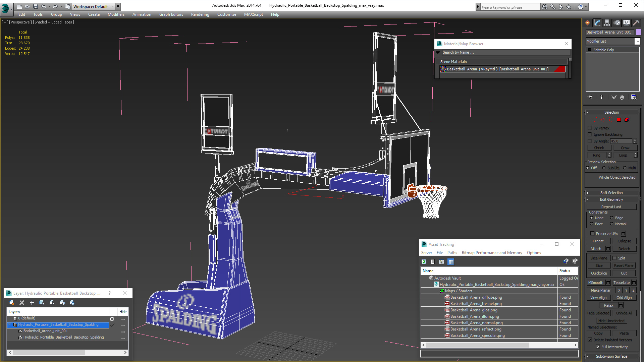Click Refresh icon in Asset Tracking
Screen dimensions: 644x362
tap(424, 262)
